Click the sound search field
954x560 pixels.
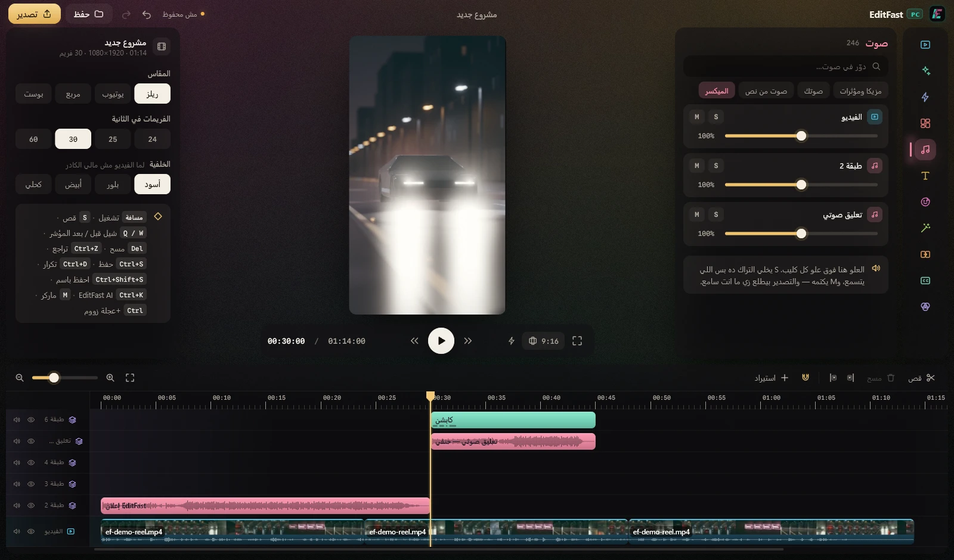pyautogui.click(x=786, y=66)
